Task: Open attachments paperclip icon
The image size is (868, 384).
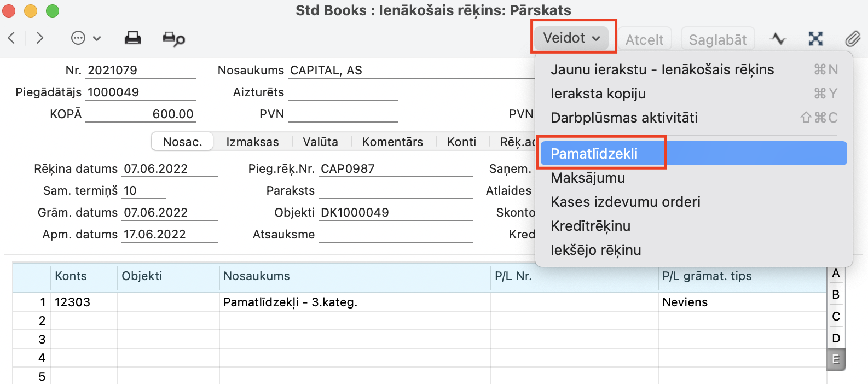Action: coord(852,39)
